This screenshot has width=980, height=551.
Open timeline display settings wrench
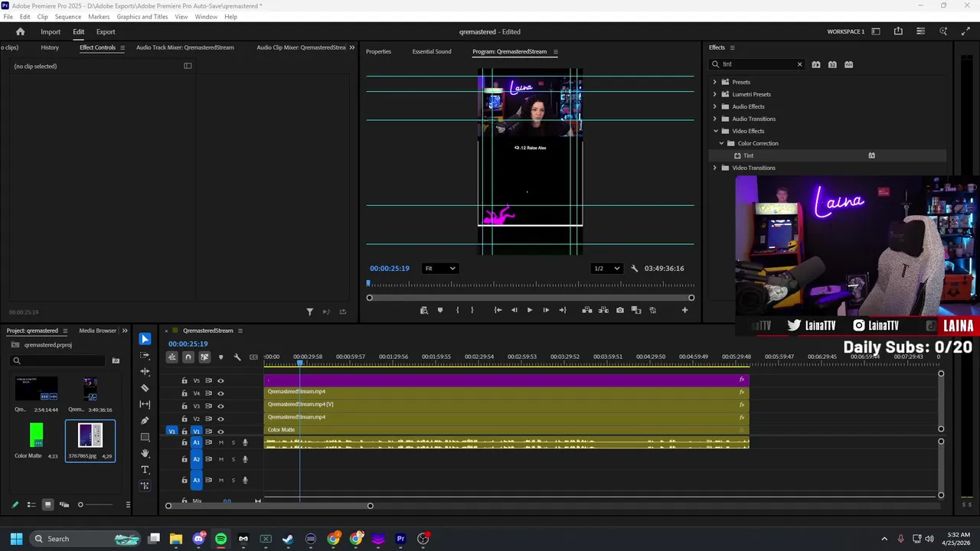[x=237, y=357]
